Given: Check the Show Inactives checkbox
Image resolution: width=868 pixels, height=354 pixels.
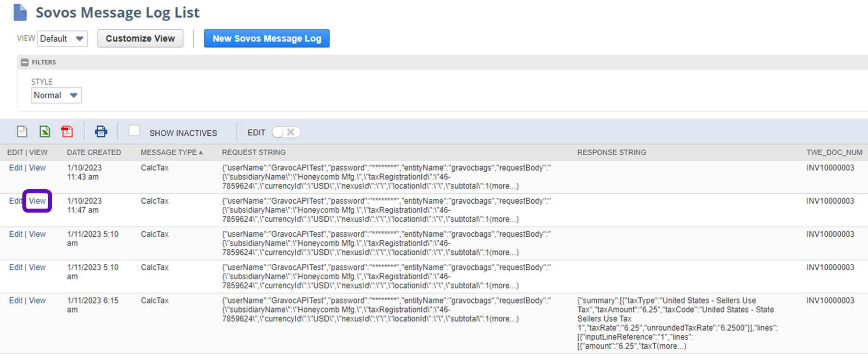Looking at the screenshot, I should (x=134, y=131).
